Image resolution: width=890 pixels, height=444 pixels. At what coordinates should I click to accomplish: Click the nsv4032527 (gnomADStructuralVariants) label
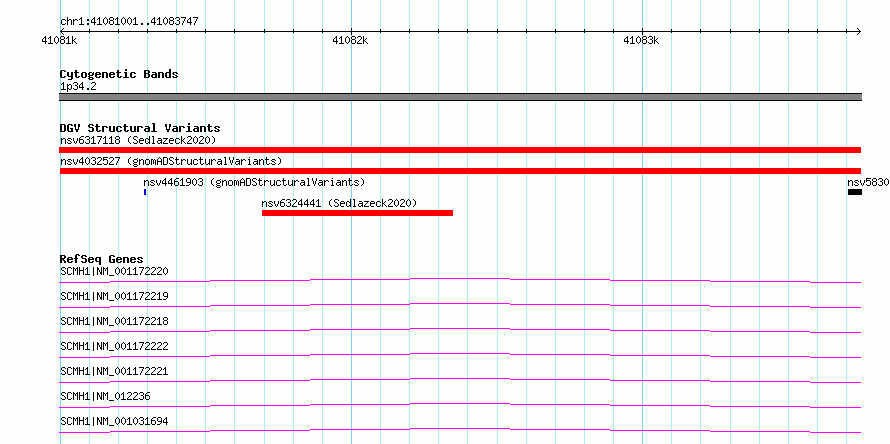(171, 161)
